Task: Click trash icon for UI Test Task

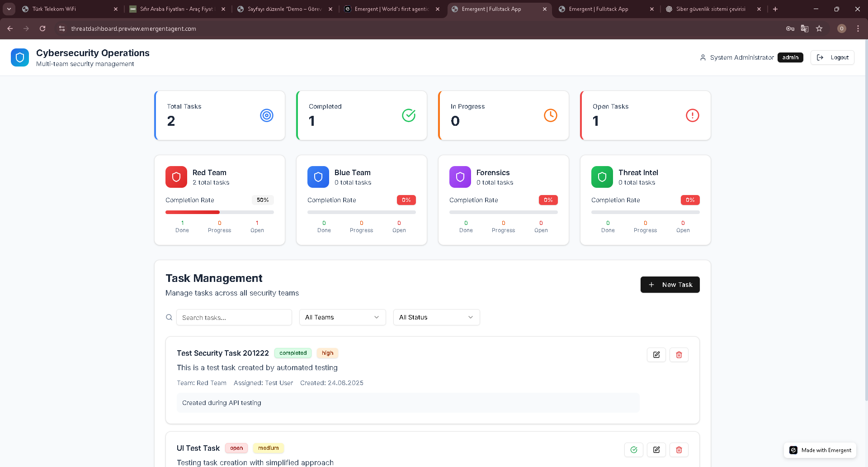Action: click(679, 450)
